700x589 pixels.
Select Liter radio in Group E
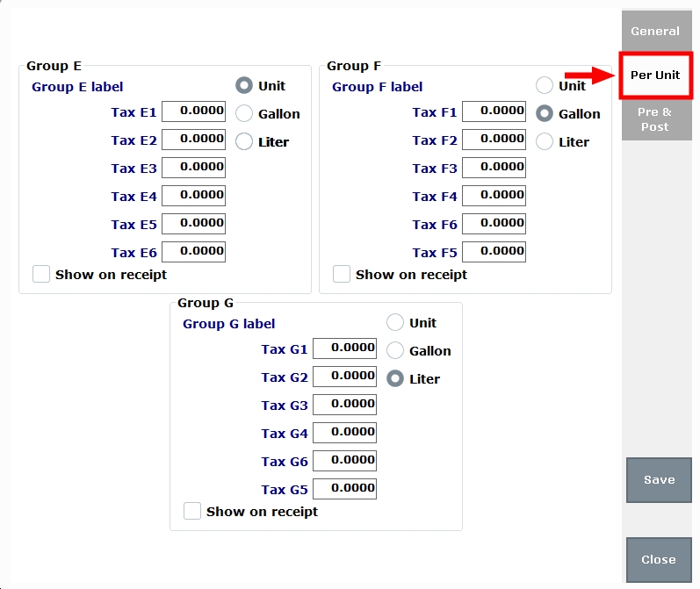[x=244, y=141]
